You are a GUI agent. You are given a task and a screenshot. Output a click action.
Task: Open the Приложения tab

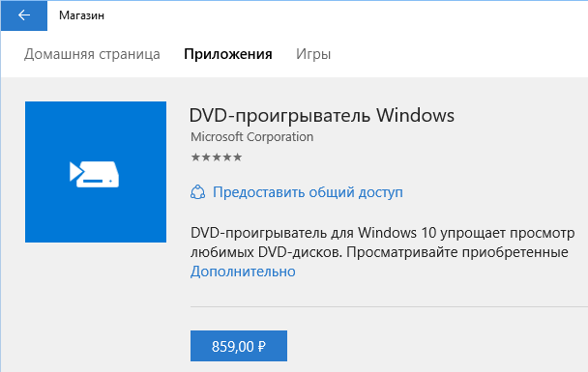[x=228, y=54]
